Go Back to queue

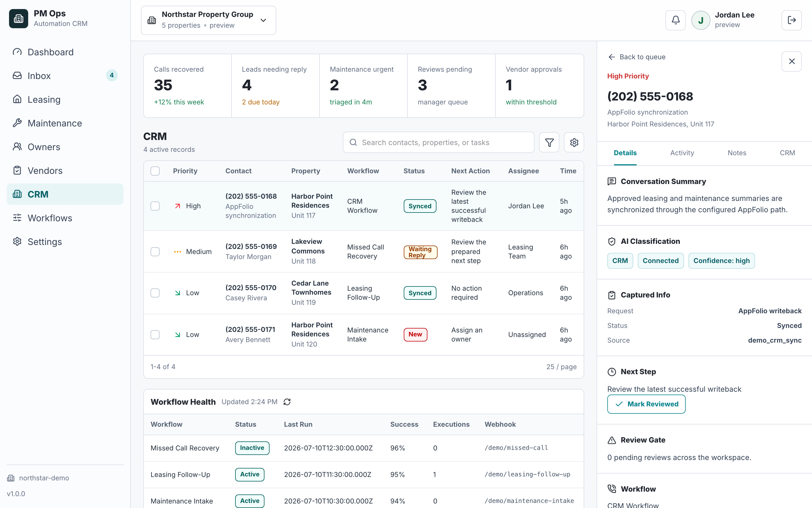point(637,57)
